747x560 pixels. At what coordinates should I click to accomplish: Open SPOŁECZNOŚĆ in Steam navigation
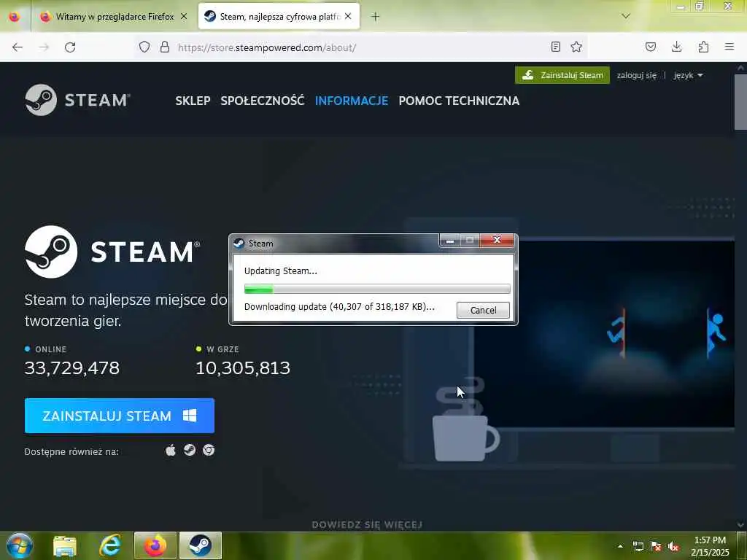[x=263, y=101]
